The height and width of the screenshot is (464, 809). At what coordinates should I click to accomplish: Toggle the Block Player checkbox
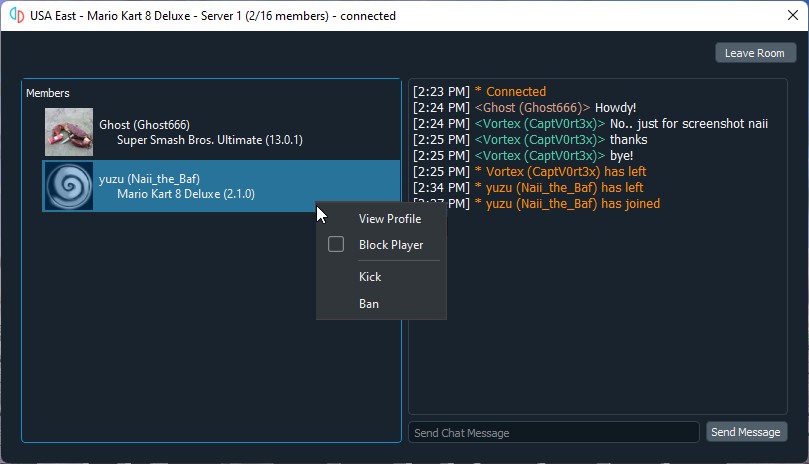[336, 244]
